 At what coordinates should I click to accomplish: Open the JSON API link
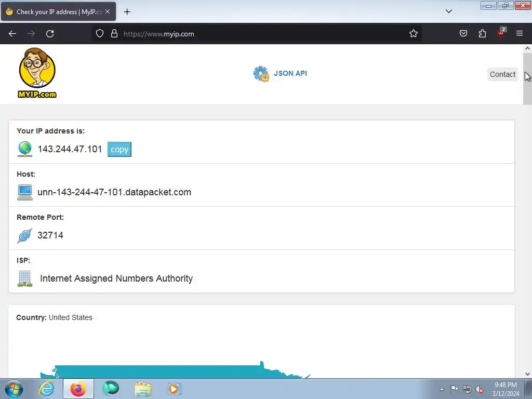pos(290,73)
